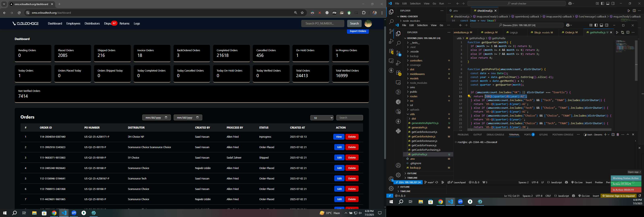The image size is (644, 217).
Task: Toggle primary side bar in Devoms window
Action: coord(596,25)
